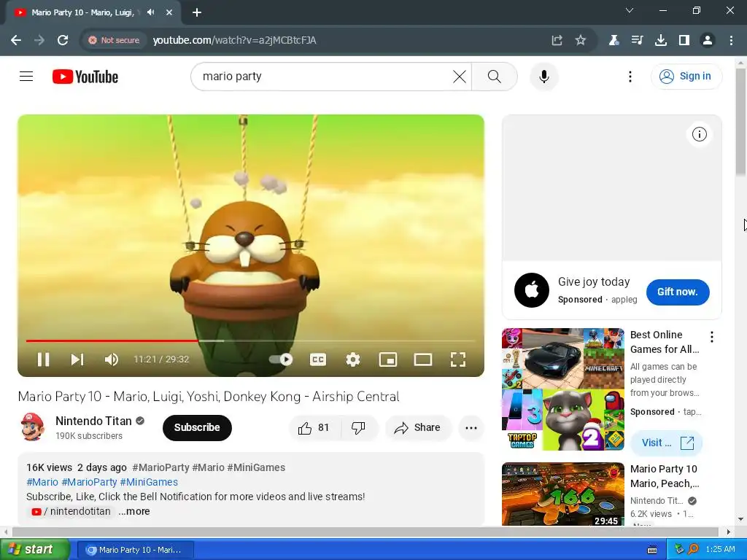Click the 'Gift now.' ad button
This screenshot has height=560, width=747.
point(678,292)
